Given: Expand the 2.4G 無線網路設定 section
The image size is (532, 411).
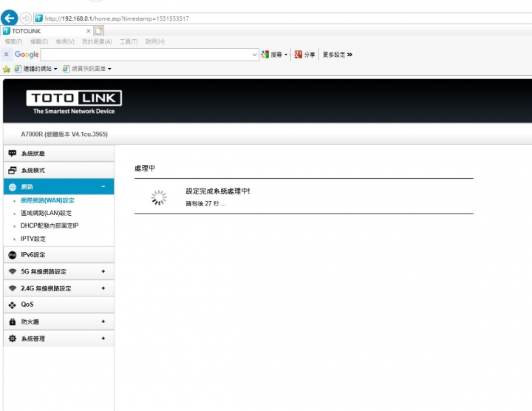Looking at the screenshot, I should 103,288.
